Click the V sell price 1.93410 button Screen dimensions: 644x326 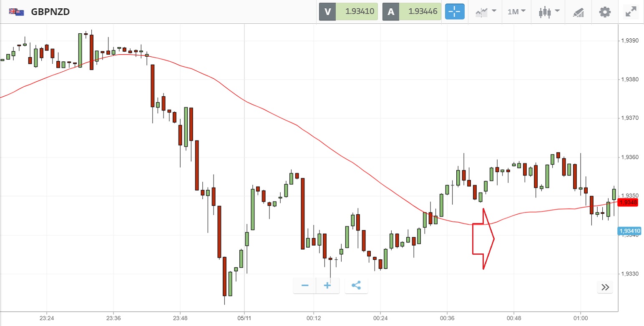(x=348, y=12)
